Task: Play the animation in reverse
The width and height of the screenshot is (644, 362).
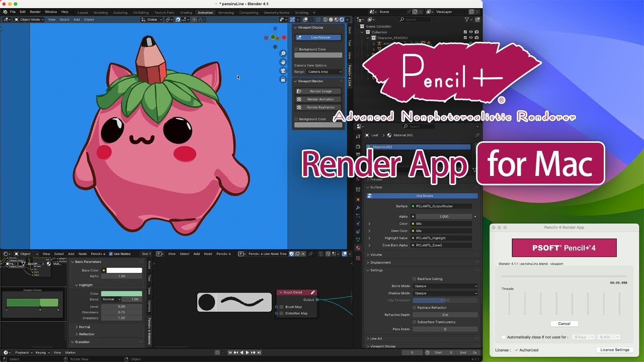Action: click(x=242, y=352)
